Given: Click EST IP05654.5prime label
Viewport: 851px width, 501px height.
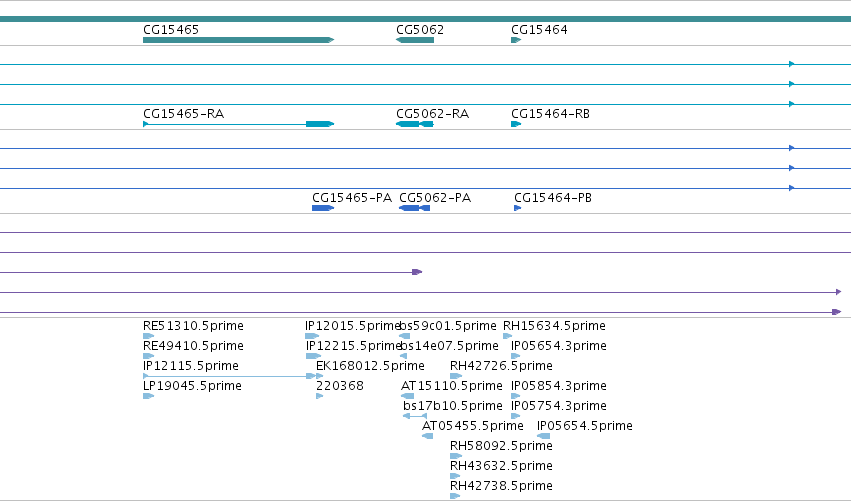Looking at the screenshot, I should pos(585,426).
